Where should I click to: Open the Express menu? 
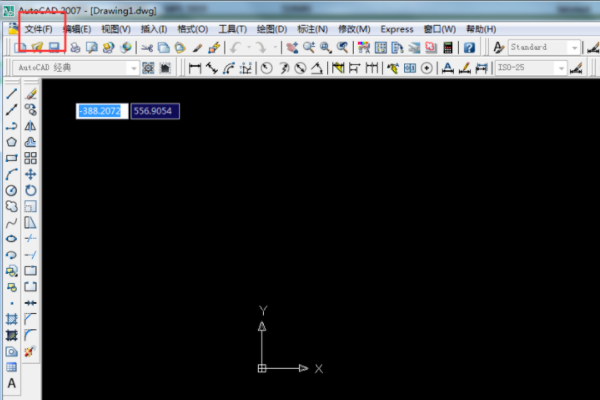point(397,29)
